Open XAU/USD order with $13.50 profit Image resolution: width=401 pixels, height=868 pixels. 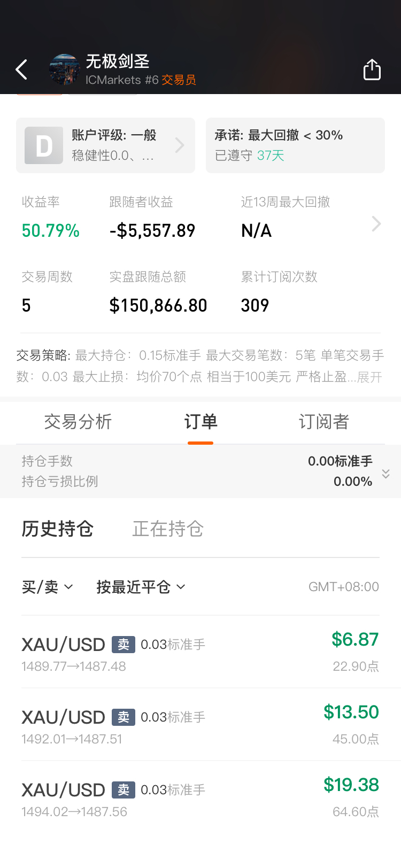point(200,725)
